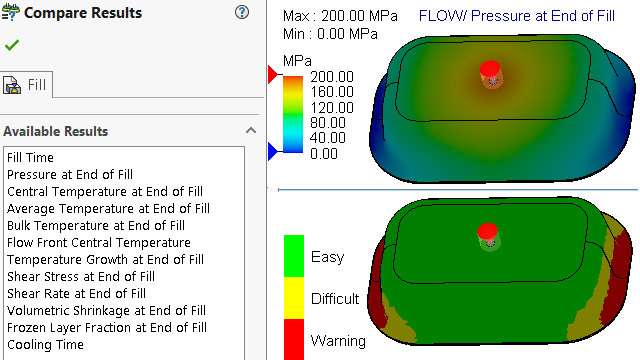Screen dimensions: 640x360
Task: Click the MPa pressure color scale bar
Action: pos(293,115)
